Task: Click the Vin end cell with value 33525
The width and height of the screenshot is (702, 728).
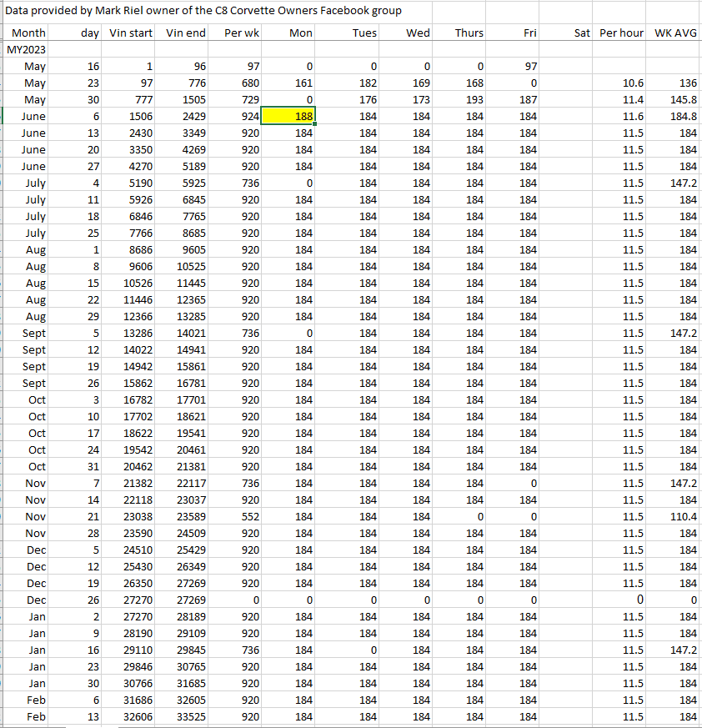Action: [x=186, y=717]
